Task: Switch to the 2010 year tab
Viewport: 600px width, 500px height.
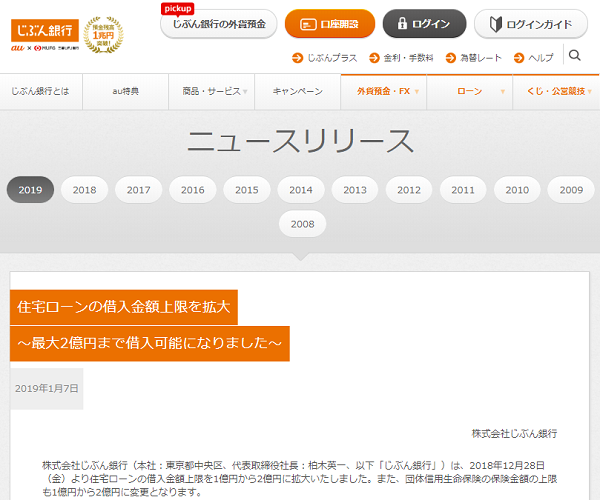Action: 517,190
